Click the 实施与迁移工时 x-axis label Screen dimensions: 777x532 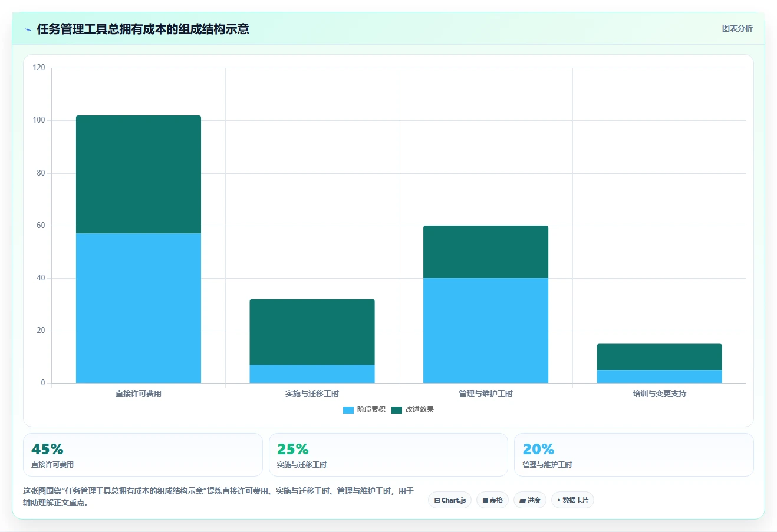(312, 394)
